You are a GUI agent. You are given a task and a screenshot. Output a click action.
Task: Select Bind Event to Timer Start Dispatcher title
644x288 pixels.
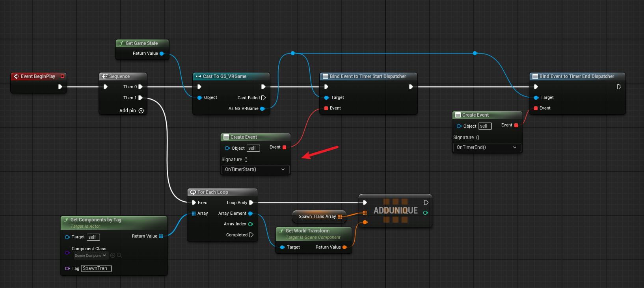pos(368,76)
